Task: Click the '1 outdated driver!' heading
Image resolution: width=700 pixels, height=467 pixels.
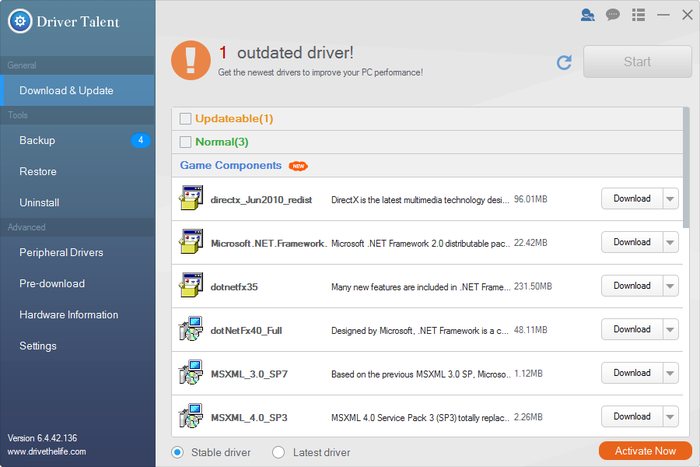Action: [286, 53]
